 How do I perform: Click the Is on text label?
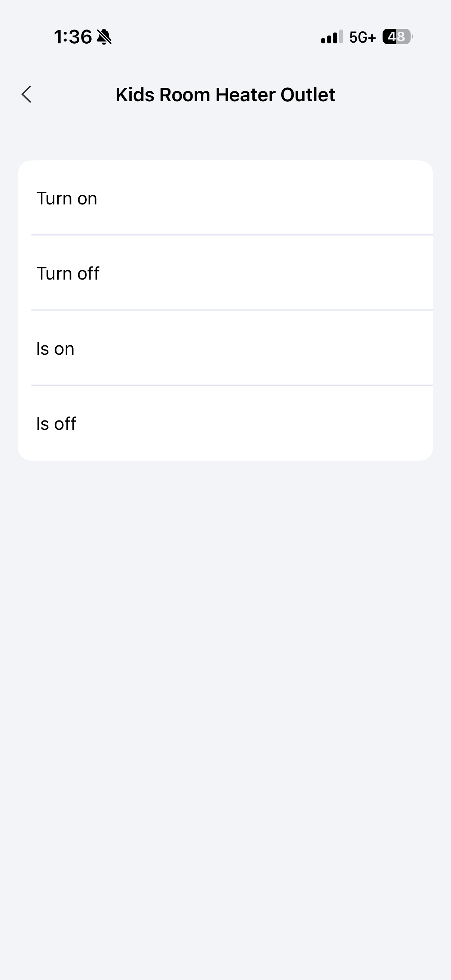[x=55, y=348]
